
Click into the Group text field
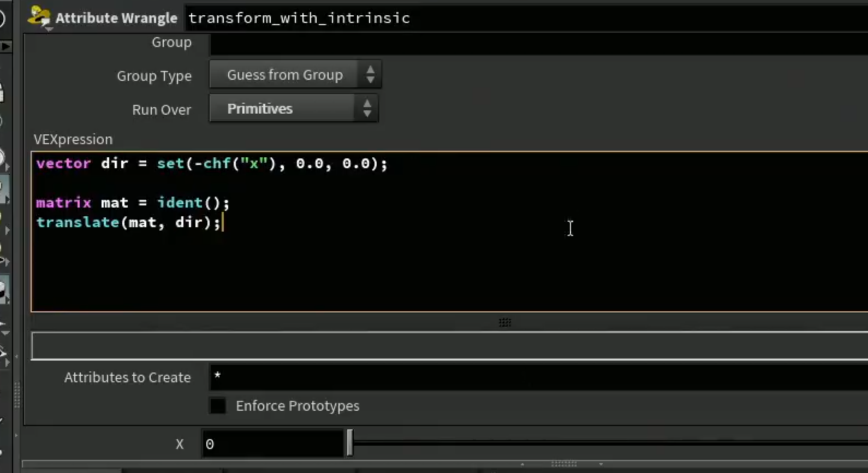coord(539,43)
